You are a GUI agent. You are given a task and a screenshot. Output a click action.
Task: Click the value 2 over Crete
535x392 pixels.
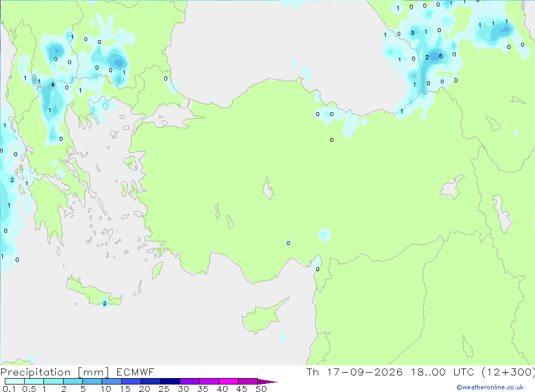tap(104, 303)
